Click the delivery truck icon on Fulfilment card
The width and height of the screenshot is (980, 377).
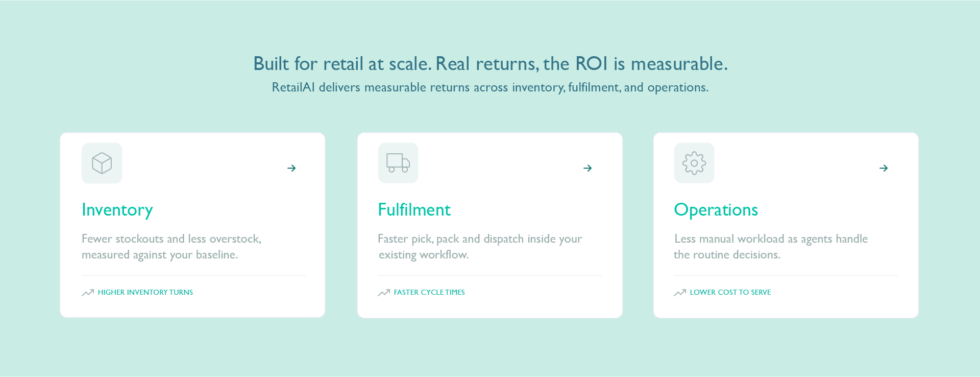(398, 163)
